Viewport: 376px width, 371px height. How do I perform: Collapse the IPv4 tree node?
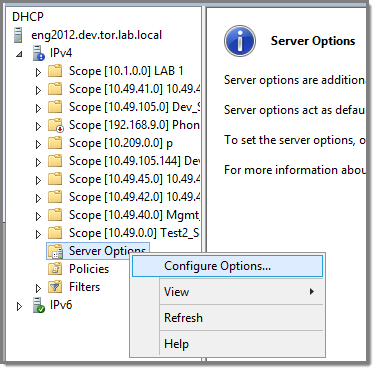19,54
